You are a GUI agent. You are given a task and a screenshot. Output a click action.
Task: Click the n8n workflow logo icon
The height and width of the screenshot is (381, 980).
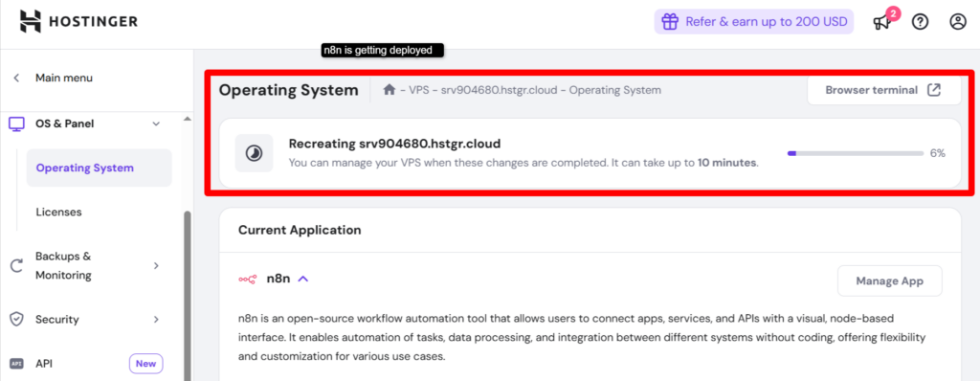pyautogui.click(x=248, y=280)
